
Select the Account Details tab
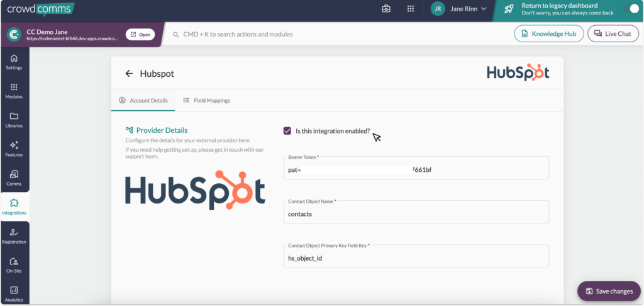[143, 100]
